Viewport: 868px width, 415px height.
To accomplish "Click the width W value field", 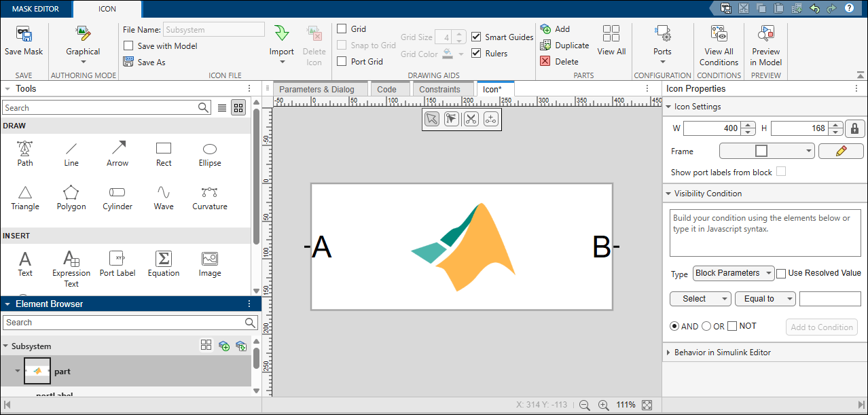I will tap(712, 128).
